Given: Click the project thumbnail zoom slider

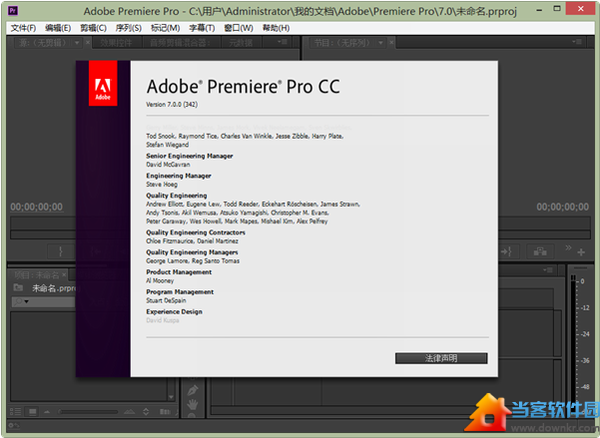Looking at the screenshot, I should (x=88, y=412).
